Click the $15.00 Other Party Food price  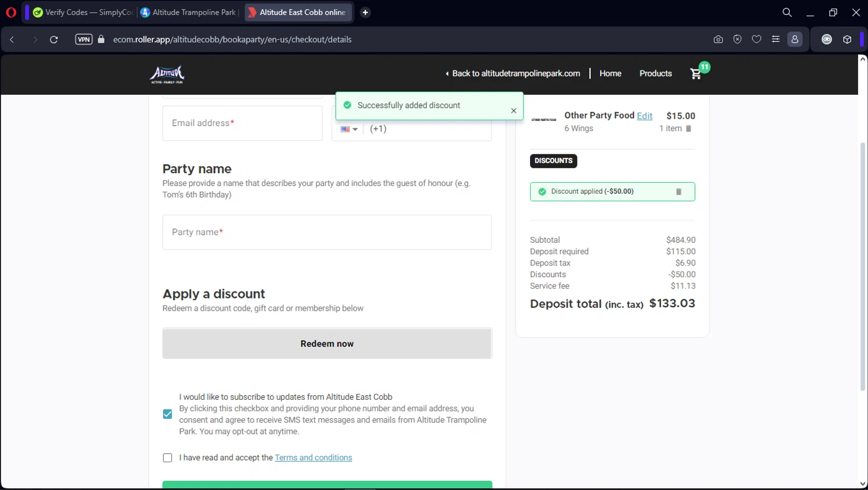[x=681, y=116]
